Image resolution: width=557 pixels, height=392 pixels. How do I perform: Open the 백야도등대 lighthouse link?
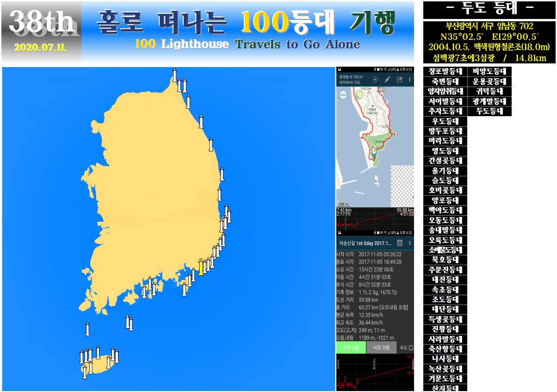pos(445,211)
